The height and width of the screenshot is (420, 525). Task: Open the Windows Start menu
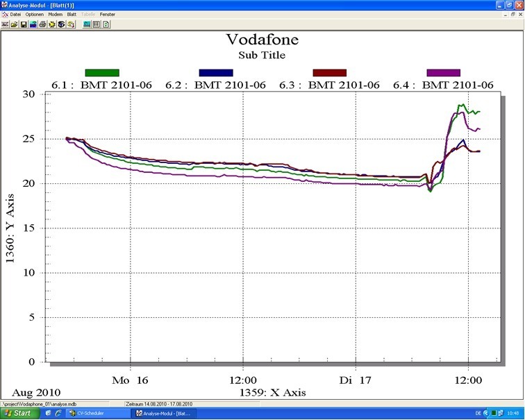coord(19,413)
